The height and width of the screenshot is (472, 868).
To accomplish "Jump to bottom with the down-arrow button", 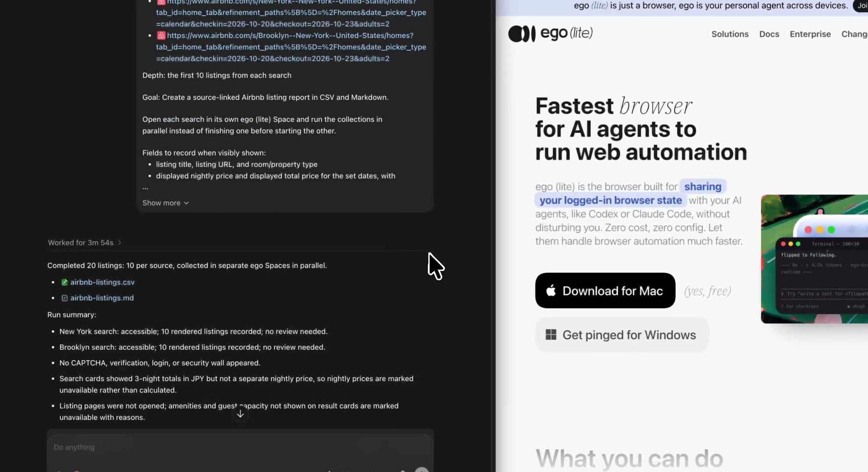I will (x=240, y=413).
